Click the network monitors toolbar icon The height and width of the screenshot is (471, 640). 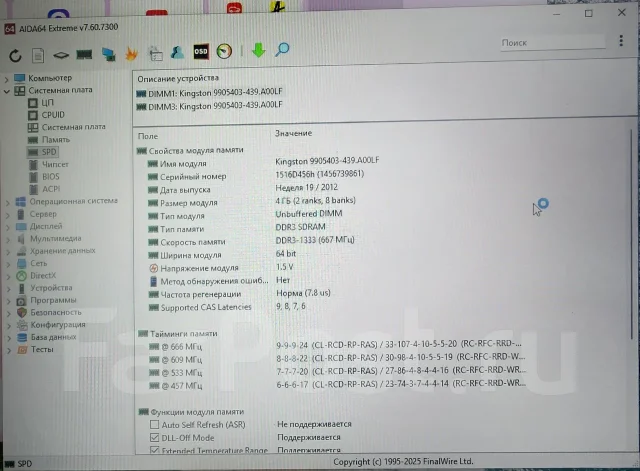click(109, 54)
